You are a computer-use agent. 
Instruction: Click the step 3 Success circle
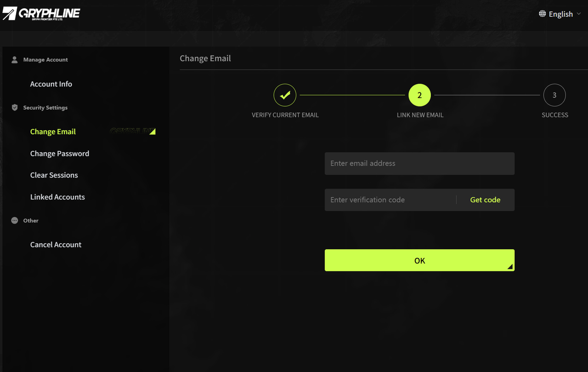coord(554,95)
